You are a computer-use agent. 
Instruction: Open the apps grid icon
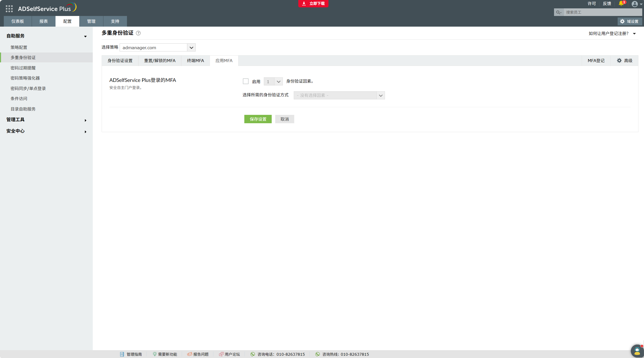(x=9, y=9)
